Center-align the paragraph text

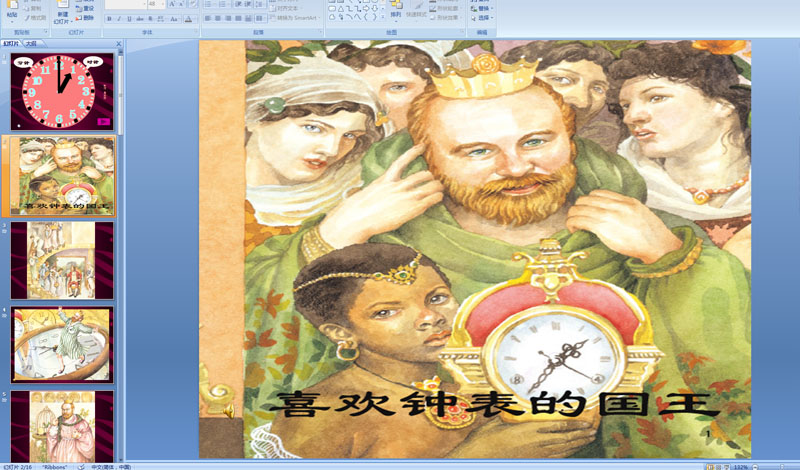coord(218,18)
